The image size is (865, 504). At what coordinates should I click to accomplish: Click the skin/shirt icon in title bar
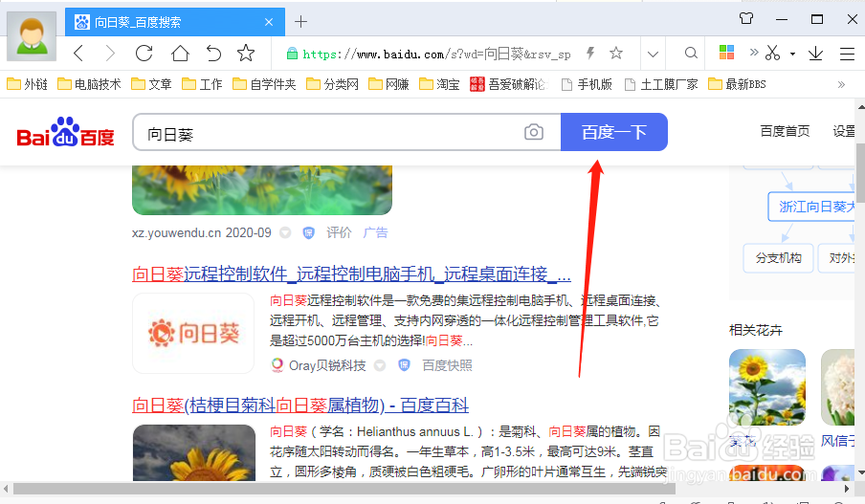[x=746, y=19]
